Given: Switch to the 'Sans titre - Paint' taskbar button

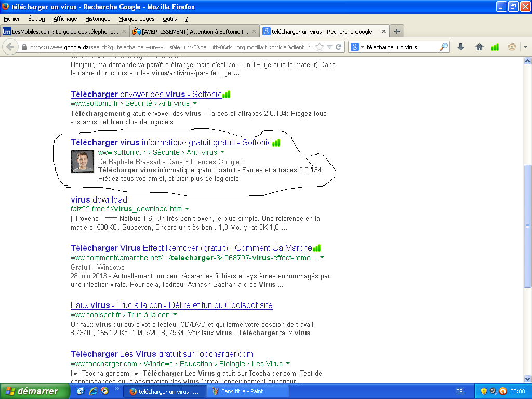Looking at the screenshot, I should click(247, 391).
